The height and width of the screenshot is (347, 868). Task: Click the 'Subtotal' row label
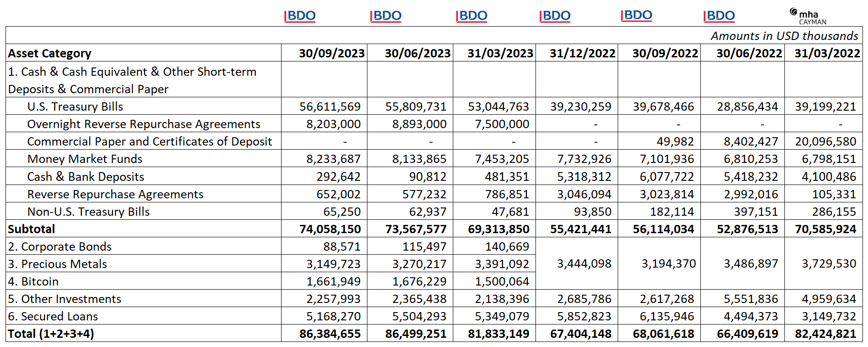(x=31, y=229)
